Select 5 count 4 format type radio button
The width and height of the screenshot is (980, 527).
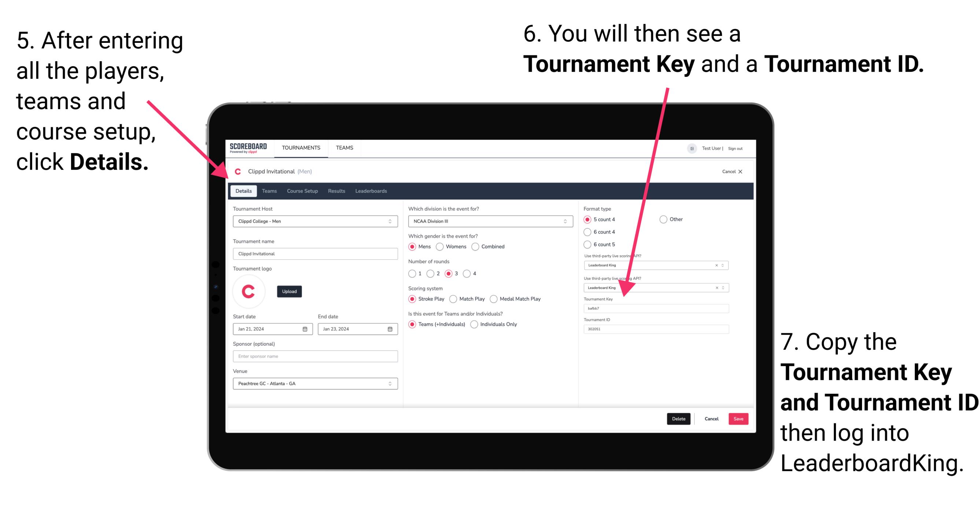click(x=588, y=220)
